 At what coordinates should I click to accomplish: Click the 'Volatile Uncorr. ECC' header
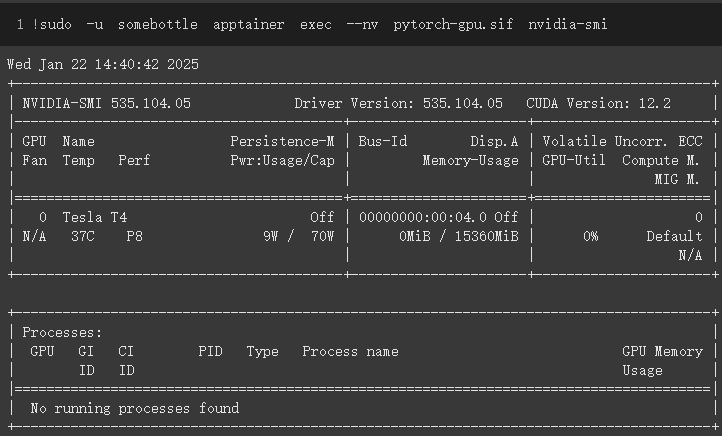click(623, 141)
